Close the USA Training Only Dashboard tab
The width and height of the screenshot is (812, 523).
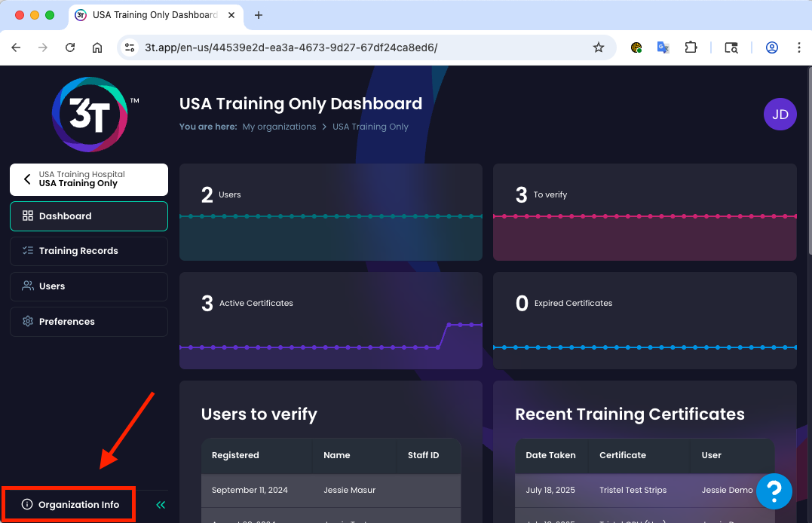(x=231, y=15)
